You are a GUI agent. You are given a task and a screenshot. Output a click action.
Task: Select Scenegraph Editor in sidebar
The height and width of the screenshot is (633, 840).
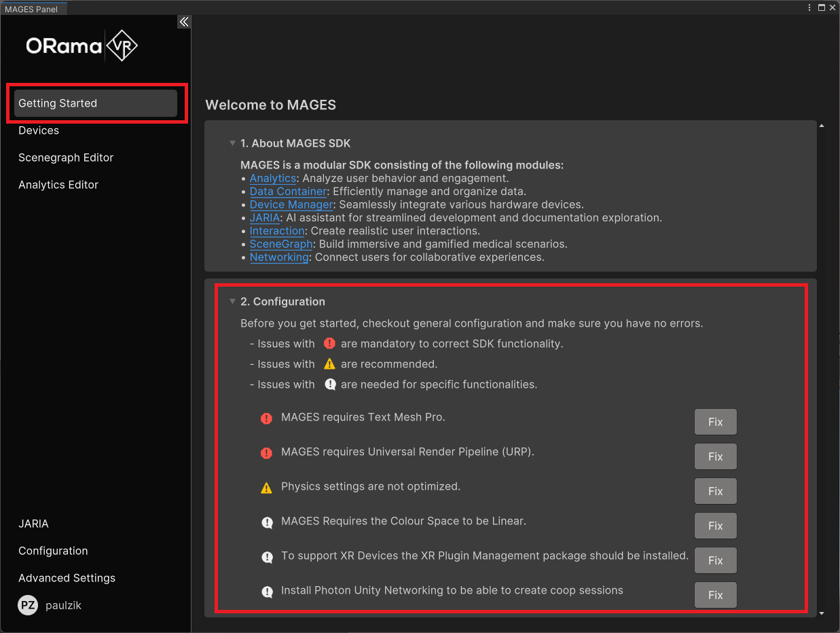pos(66,158)
